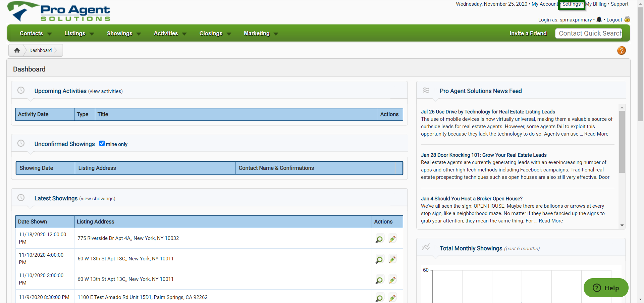
Task: Click the clock icon beside Unconfirmed Showings
Action: pos(21,143)
